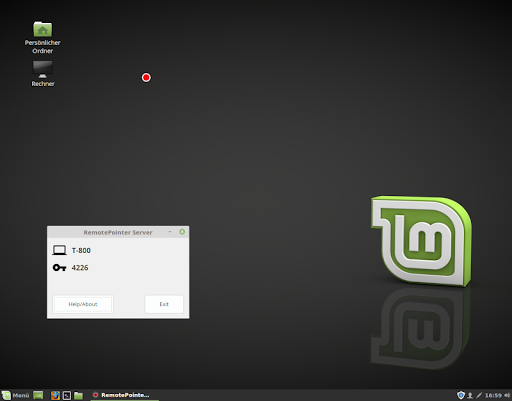Screen dimensions: 512x401
Task: Open the file manager panel launcher
Action: click(x=78, y=395)
